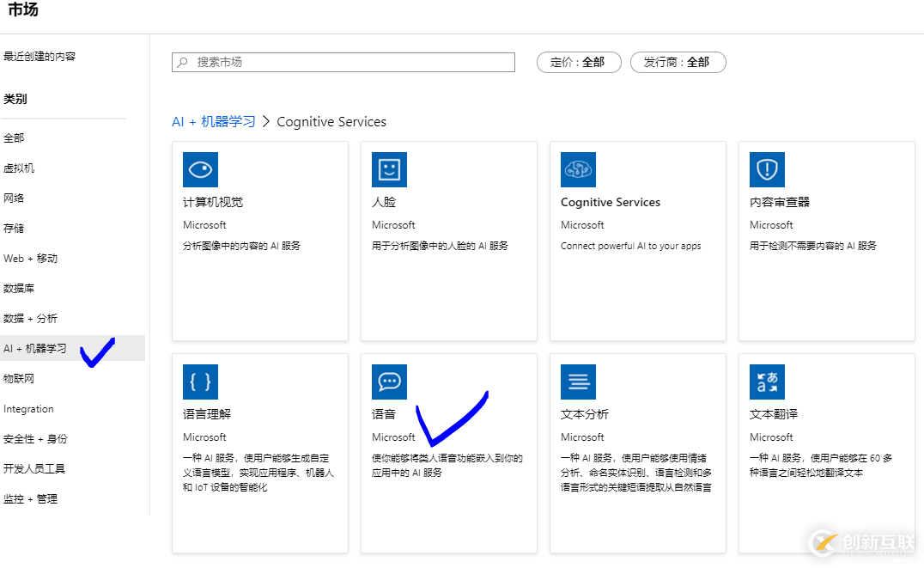This screenshot has height=568, width=924.
Task: Open the 语音 card title
Action: tap(384, 415)
